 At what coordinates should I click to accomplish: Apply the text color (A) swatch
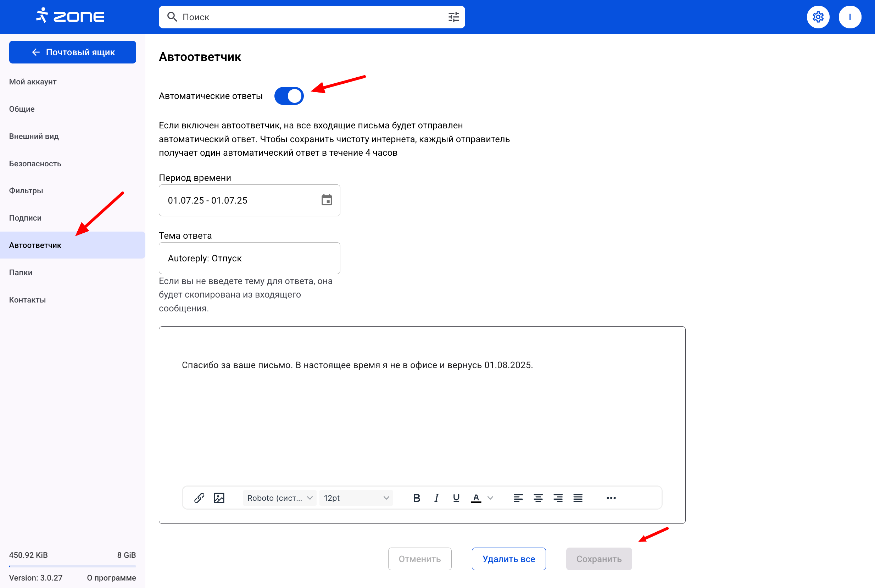point(476,498)
